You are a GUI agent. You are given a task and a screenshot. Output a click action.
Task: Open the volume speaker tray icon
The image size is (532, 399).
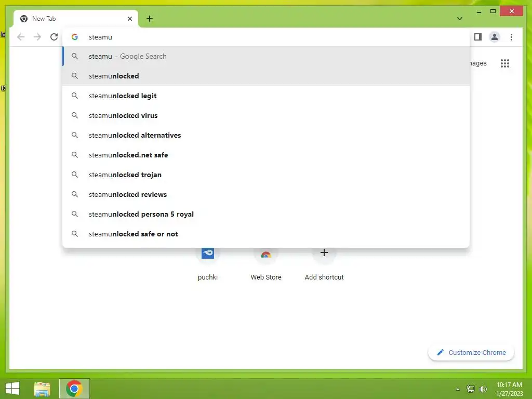tap(483, 389)
